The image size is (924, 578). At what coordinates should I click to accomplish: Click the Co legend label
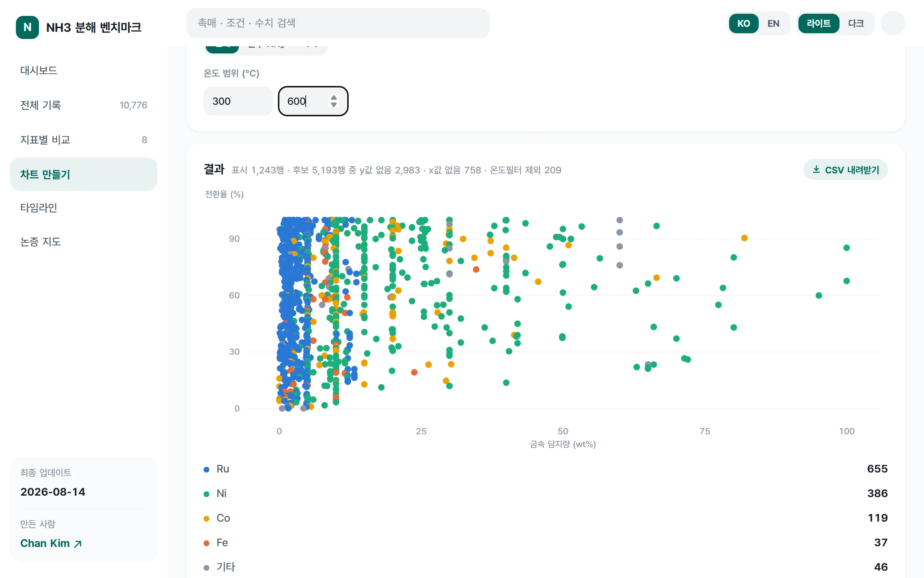coord(223,518)
